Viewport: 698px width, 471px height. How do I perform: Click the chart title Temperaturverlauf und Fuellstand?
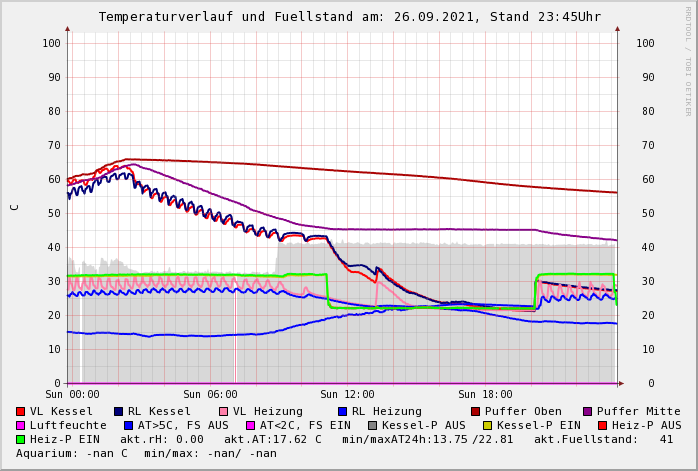click(349, 17)
